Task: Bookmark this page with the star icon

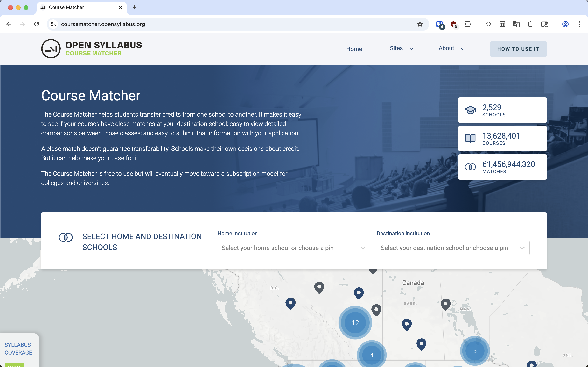Action: point(420,24)
